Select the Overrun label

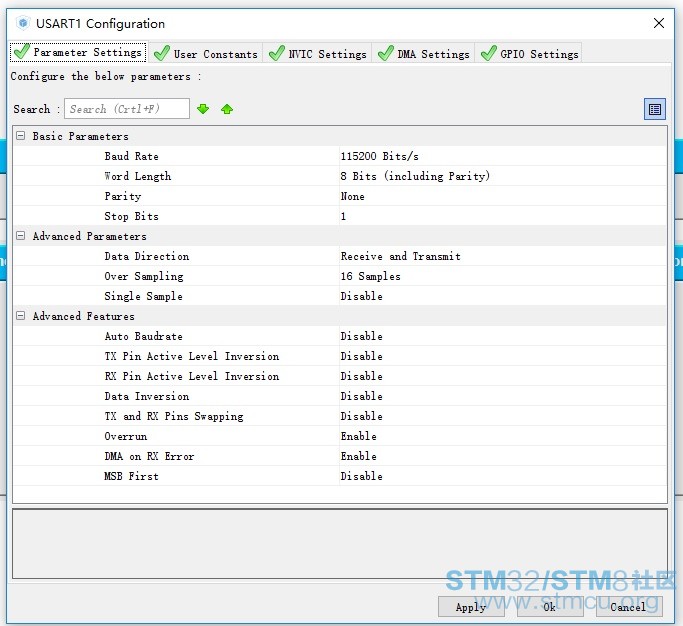click(125, 436)
